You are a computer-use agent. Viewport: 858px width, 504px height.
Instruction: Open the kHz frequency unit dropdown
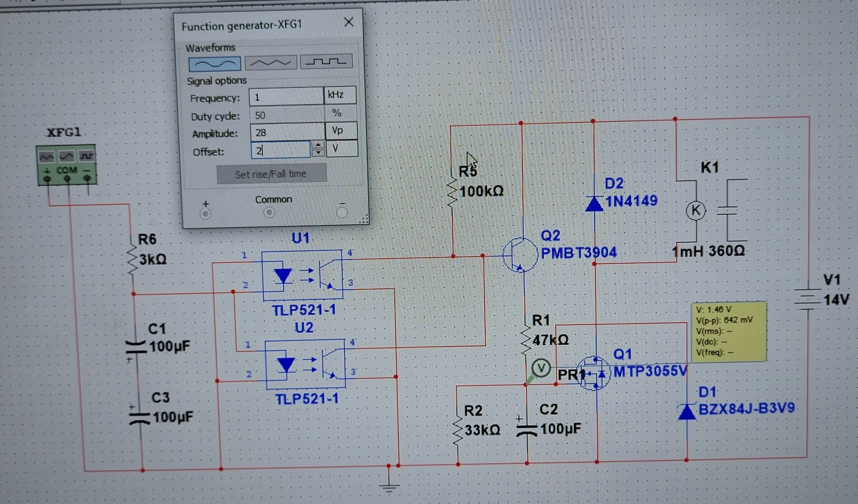coord(340,95)
